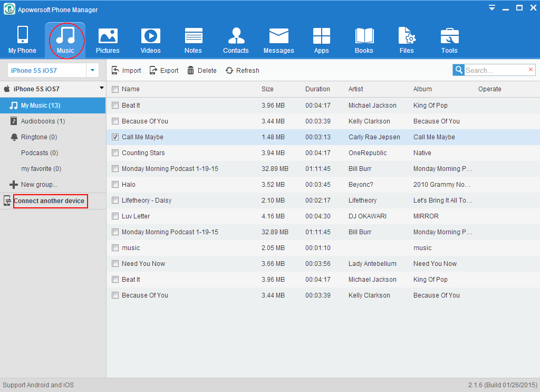Sort the list by Duration column header
The image size is (540, 392).
click(317, 89)
